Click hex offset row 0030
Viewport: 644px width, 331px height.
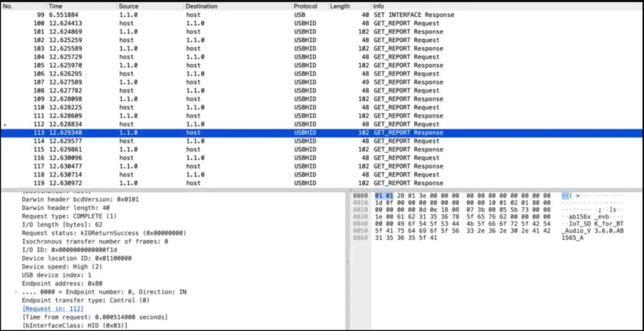tap(360, 217)
